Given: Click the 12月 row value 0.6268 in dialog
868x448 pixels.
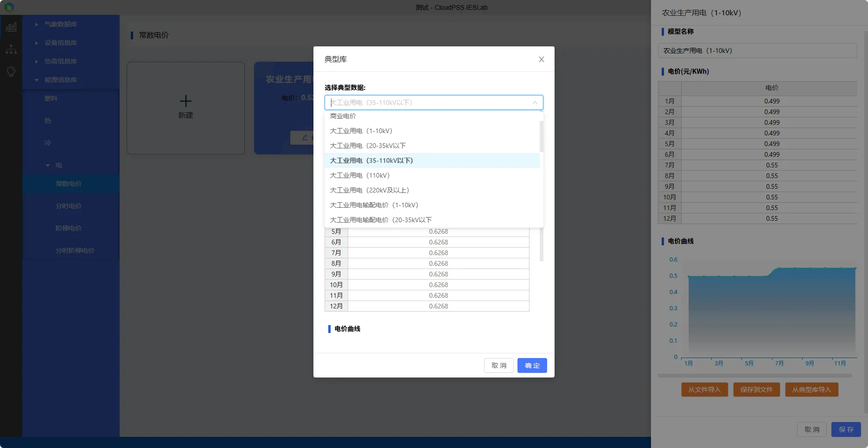Looking at the screenshot, I should click(x=438, y=306).
